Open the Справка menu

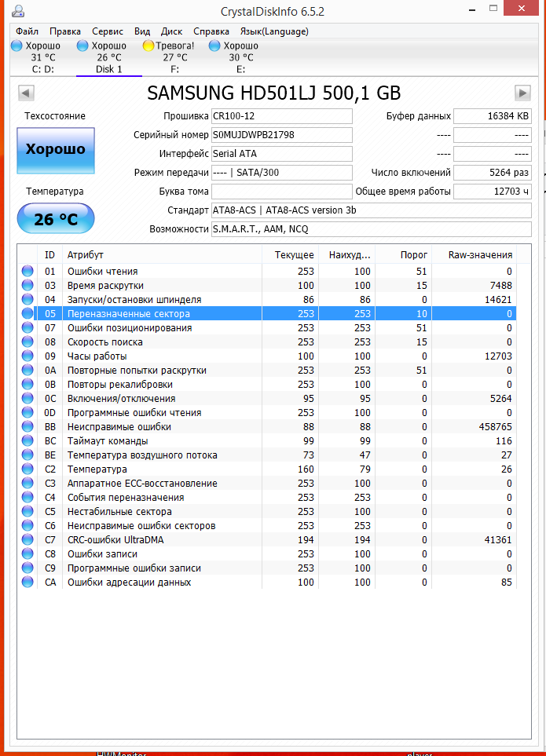tap(211, 31)
